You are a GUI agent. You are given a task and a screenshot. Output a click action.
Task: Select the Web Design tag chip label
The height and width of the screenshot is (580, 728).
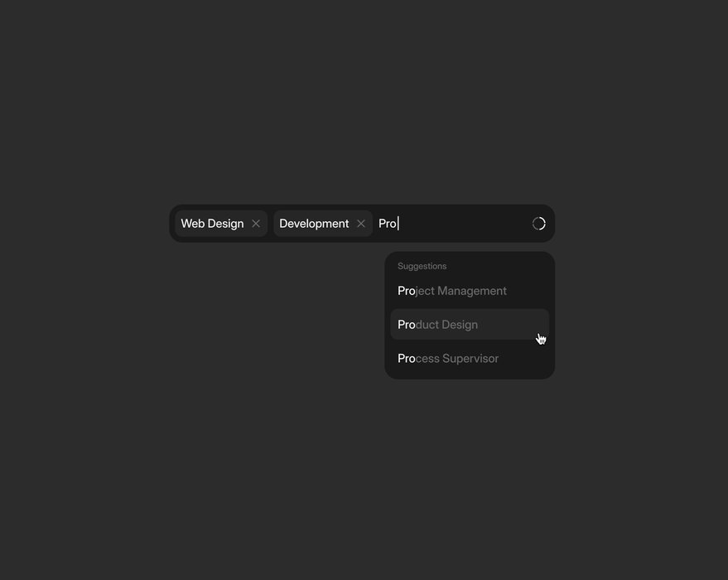pos(212,224)
